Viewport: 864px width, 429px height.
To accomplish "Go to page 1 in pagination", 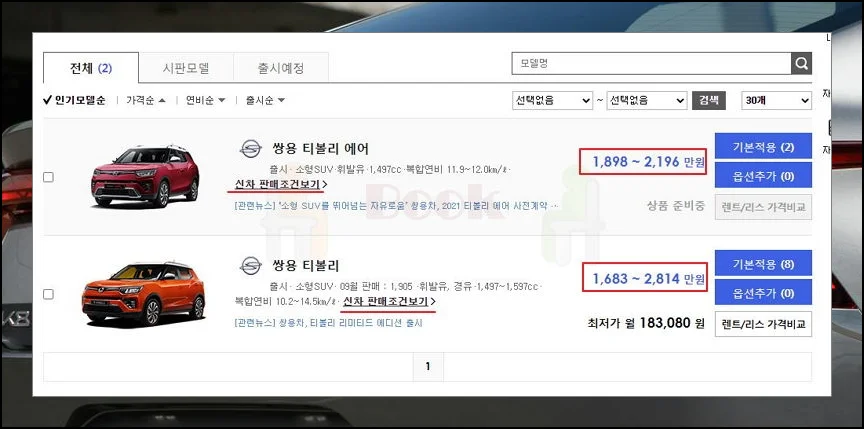I will pyautogui.click(x=428, y=366).
